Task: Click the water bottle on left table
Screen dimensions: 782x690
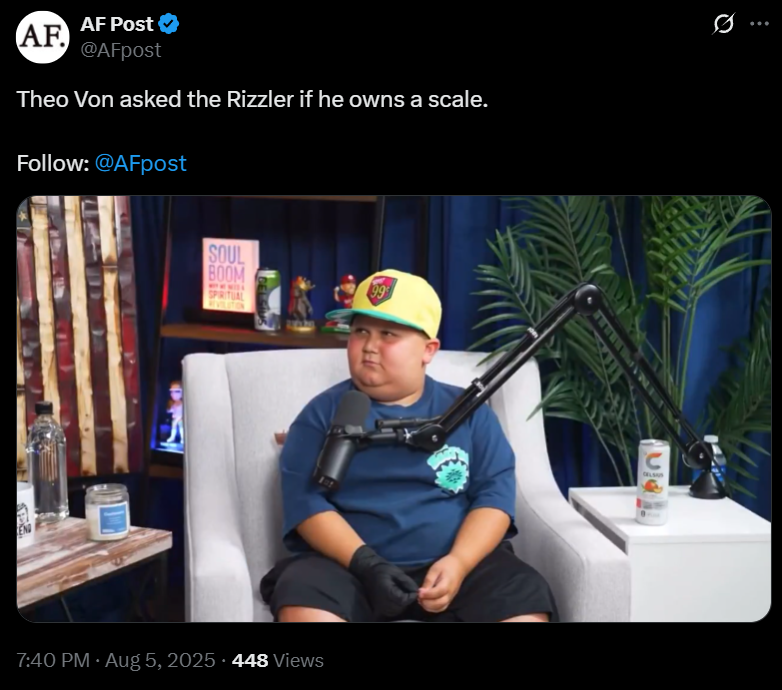Action: 47,462
